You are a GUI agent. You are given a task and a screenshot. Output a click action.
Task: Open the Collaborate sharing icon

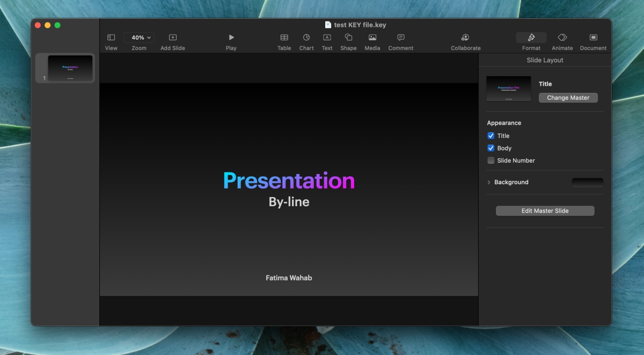coord(465,38)
